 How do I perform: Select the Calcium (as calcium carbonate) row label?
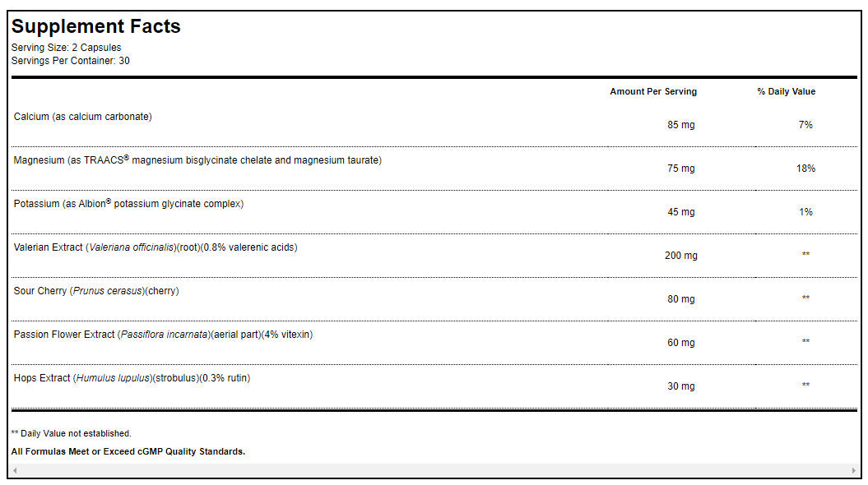[x=83, y=117]
